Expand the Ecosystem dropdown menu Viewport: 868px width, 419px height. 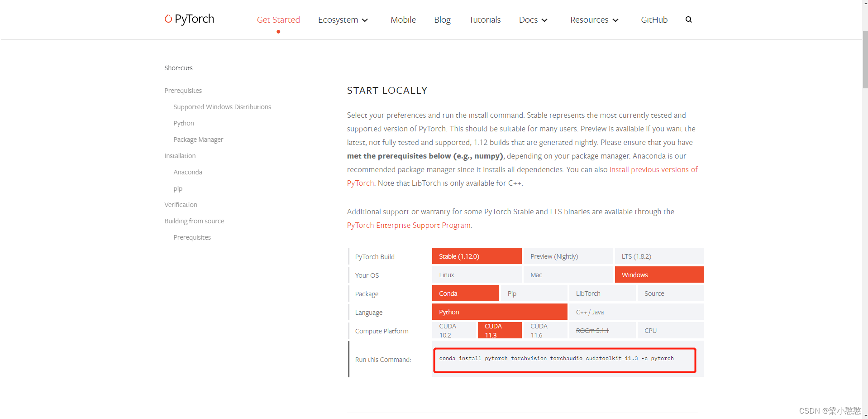click(343, 20)
